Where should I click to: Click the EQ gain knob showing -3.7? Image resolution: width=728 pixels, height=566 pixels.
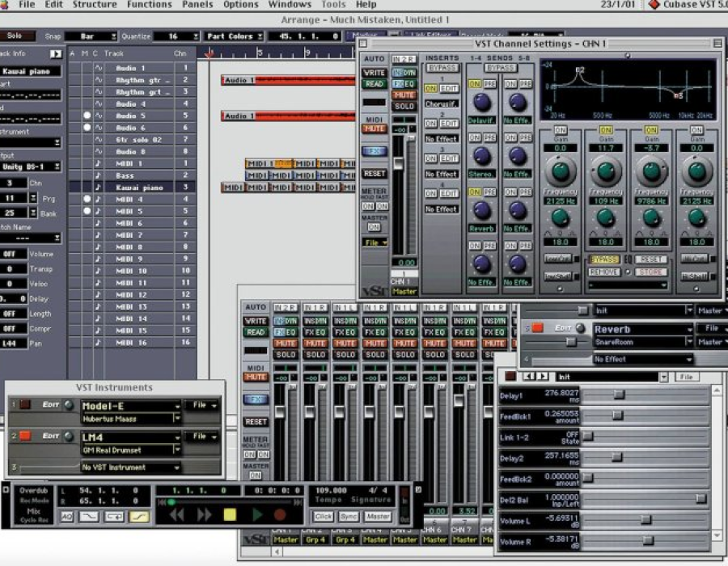pos(651,171)
